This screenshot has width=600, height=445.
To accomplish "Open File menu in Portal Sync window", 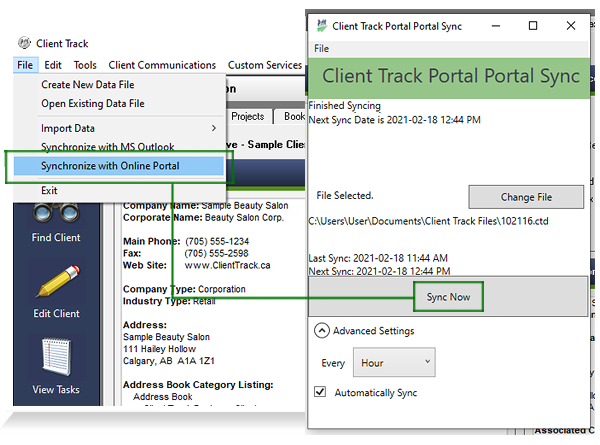I will point(321,48).
